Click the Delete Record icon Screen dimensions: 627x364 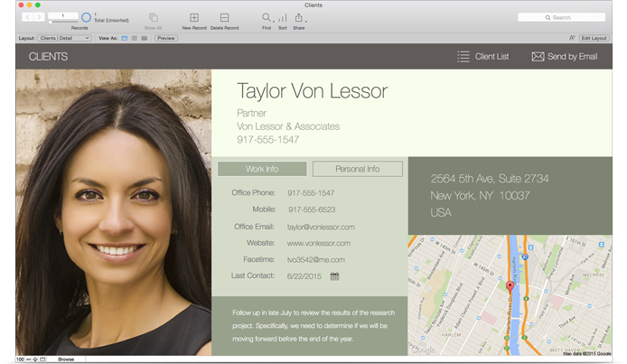coord(224,17)
